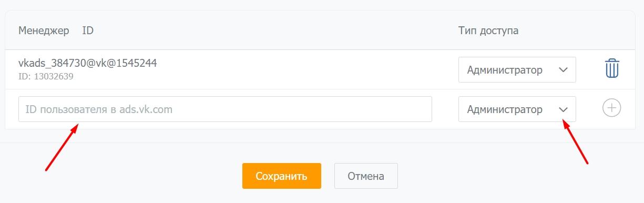Click the ID: 13032639 text under manager
Viewport: 644px width, 203px height.
pyautogui.click(x=46, y=76)
